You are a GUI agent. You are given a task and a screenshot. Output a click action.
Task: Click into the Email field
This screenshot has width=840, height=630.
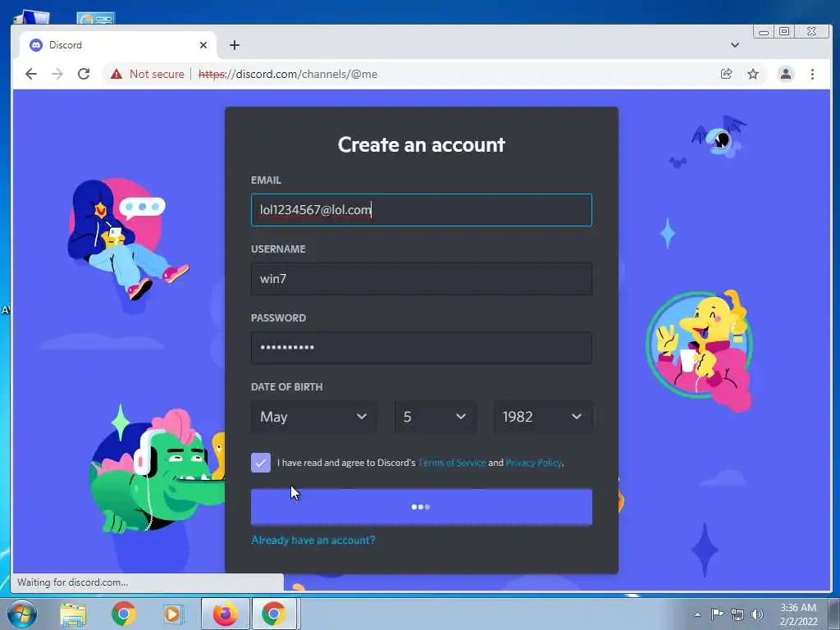coord(422,210)
